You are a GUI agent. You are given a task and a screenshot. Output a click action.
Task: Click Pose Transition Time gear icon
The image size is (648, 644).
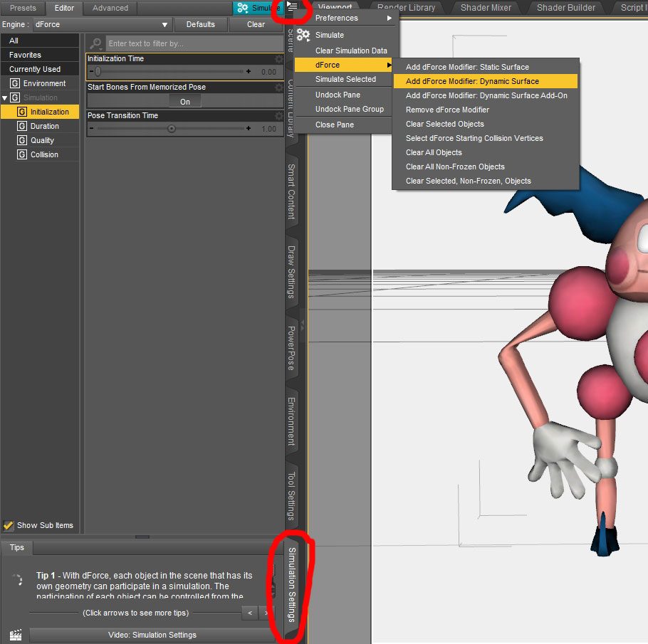pyautogui.click(x=279, y=116)
